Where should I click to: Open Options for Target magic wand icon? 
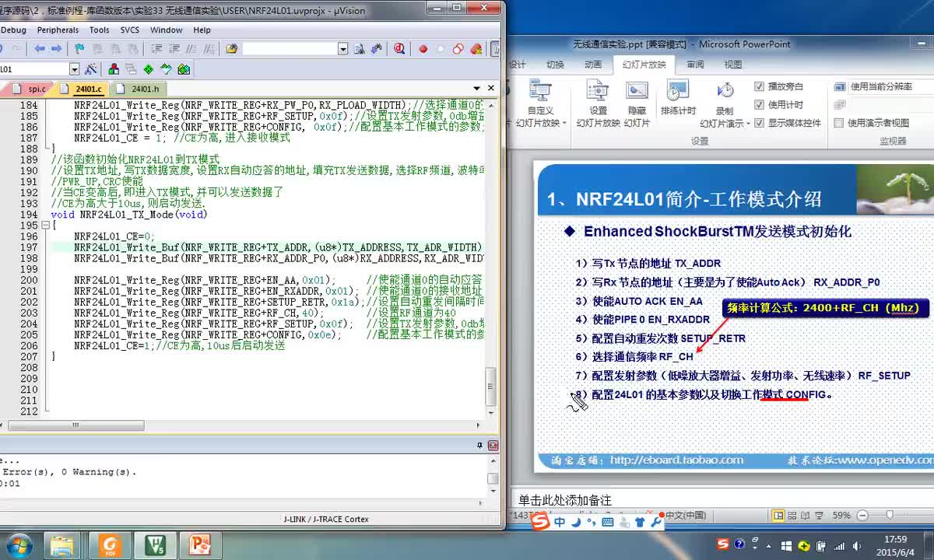pos(90,69)
